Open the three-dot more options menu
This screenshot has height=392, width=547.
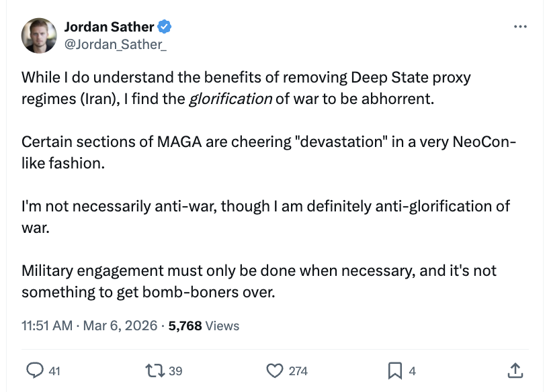[519, 27]
